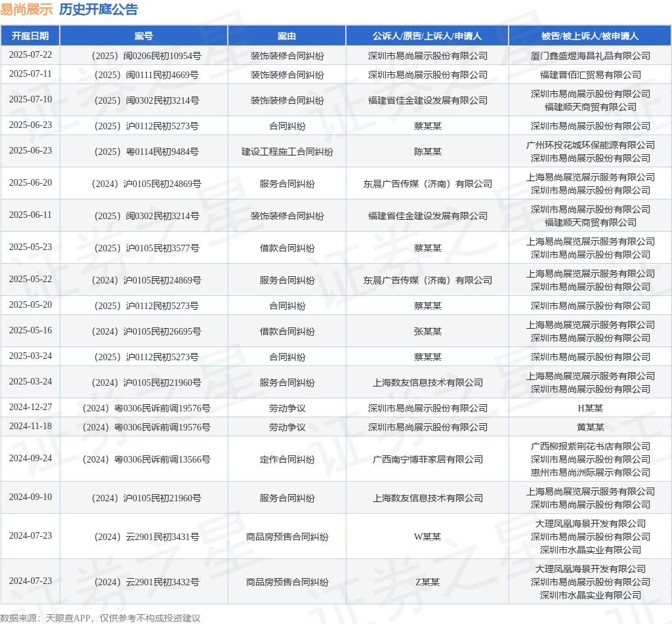This screenshot has width=672, height=624.
Task: Click 福建省佳金建设发展有限公司 in the 2025-06-11 row
Action: tap(428, 216)
